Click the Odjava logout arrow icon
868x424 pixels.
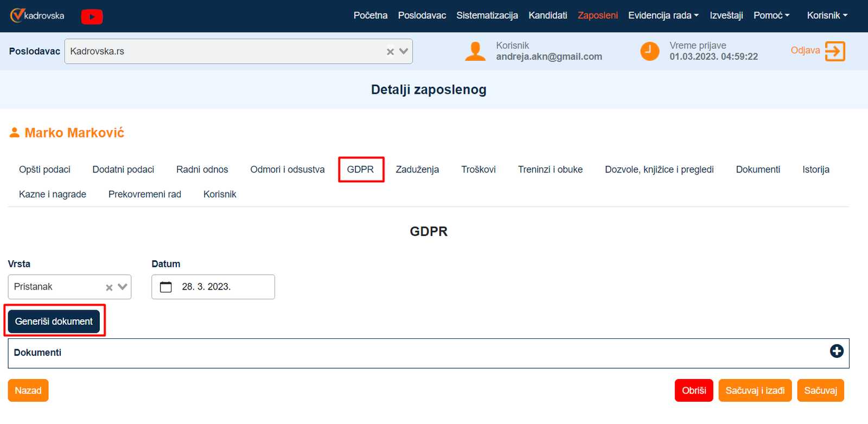pyautogui.click(x=835, y=52)
